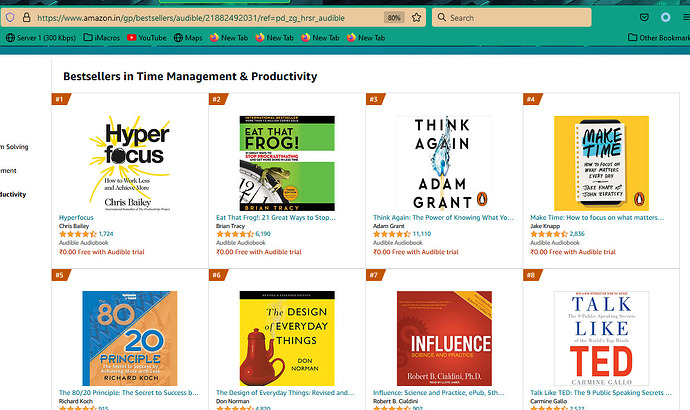Viewport: 690px width, 410px height.
Task: Open the first New Tab bookmark
Action: pyautogui.click(x=229, y=38)
